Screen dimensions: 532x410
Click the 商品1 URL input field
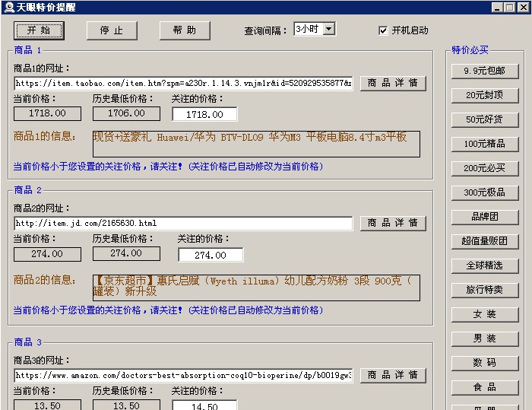(183, 83)
